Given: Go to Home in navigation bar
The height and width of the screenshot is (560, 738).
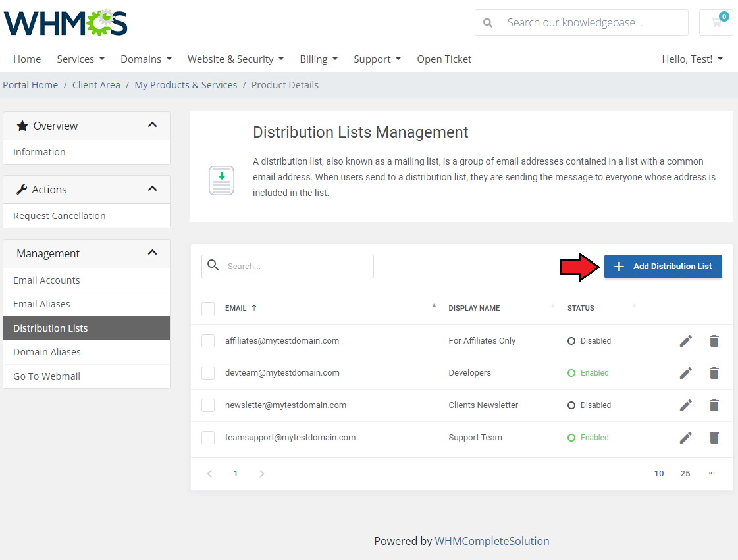Looking at the screenshot, I should [x=27, y=59].
